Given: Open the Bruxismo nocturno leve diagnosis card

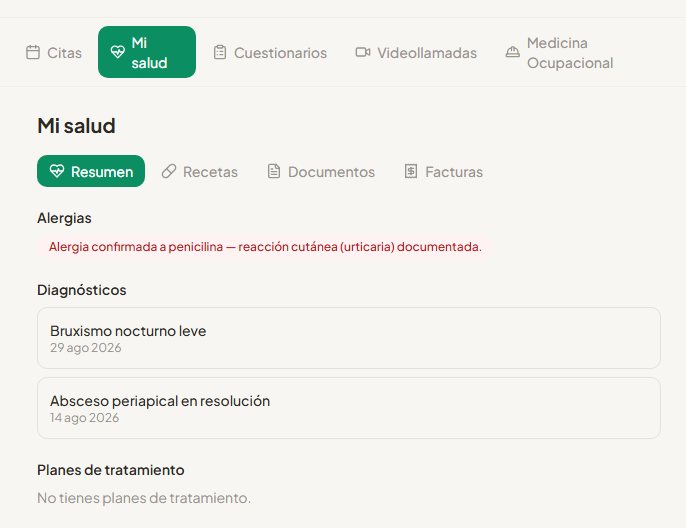Looking at the screenshot, I should 349,338.
